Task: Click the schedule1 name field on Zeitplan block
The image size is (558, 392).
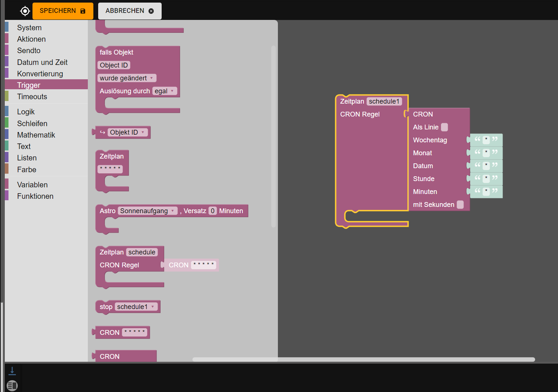Action: (384, 101)
